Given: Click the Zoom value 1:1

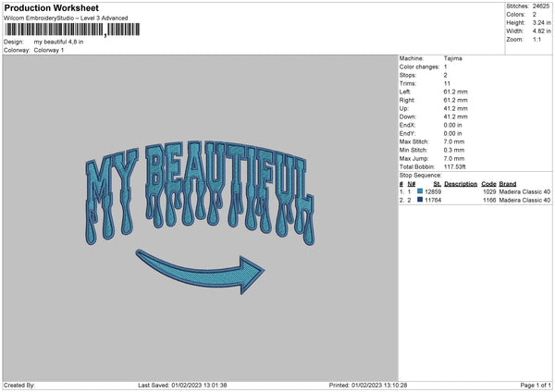Looking at the screenshot, I should point(536,40).
